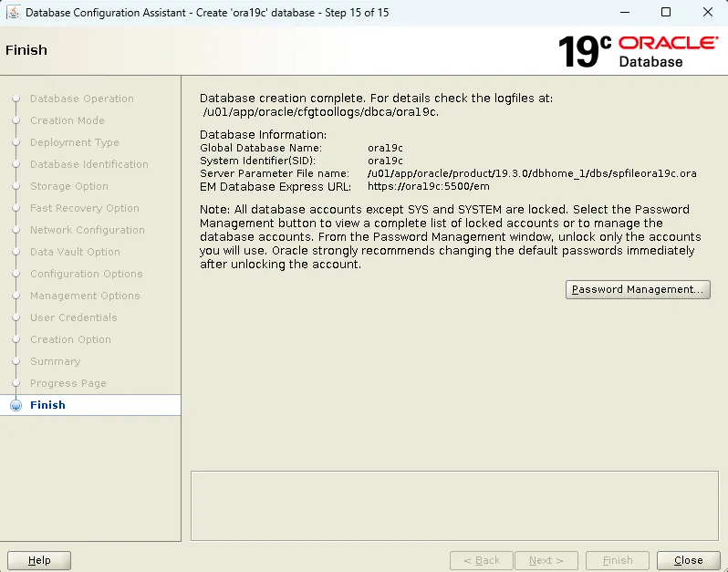This screenshot has width=728, height=572.
Task: Click the System Identifier(SID) value ora19c
Action: [x=385, y=161]
